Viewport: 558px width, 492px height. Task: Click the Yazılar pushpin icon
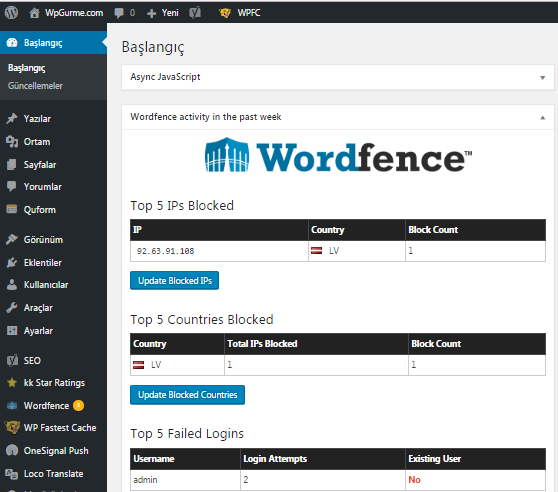point(12,118)
